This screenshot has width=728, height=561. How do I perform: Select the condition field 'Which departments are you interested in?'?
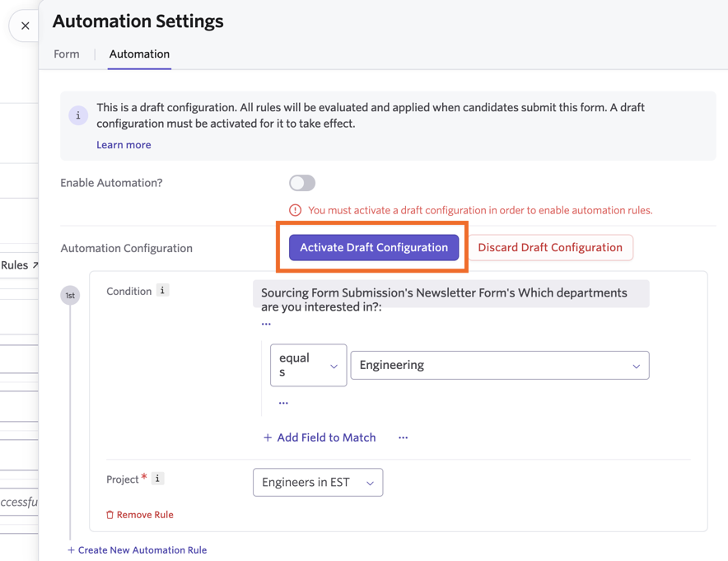[450, 293]
